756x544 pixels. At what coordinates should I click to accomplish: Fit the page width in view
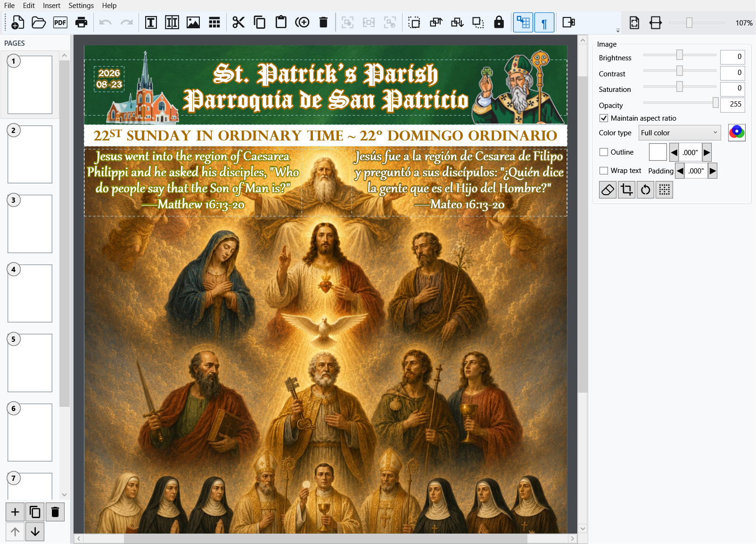(x=656, y=22)
